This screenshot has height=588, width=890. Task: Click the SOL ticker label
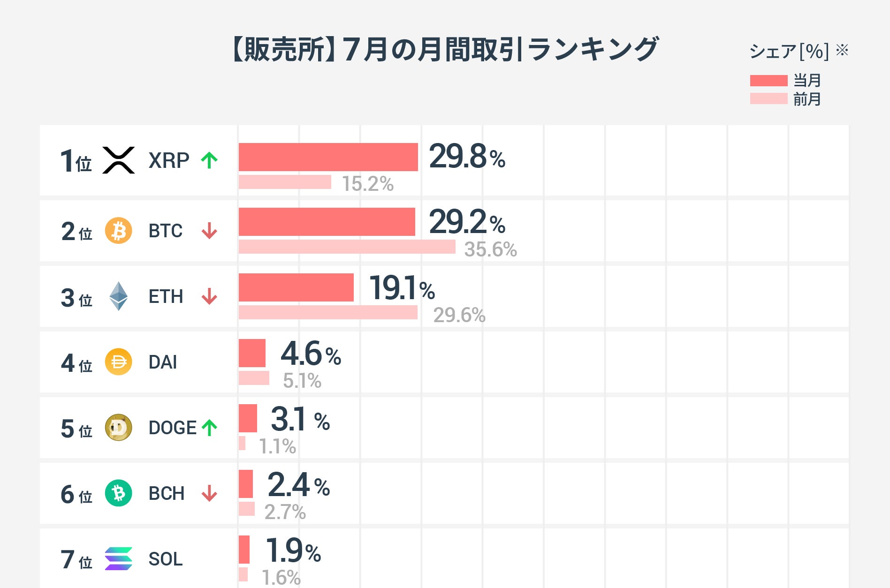(x=166, y=559)
